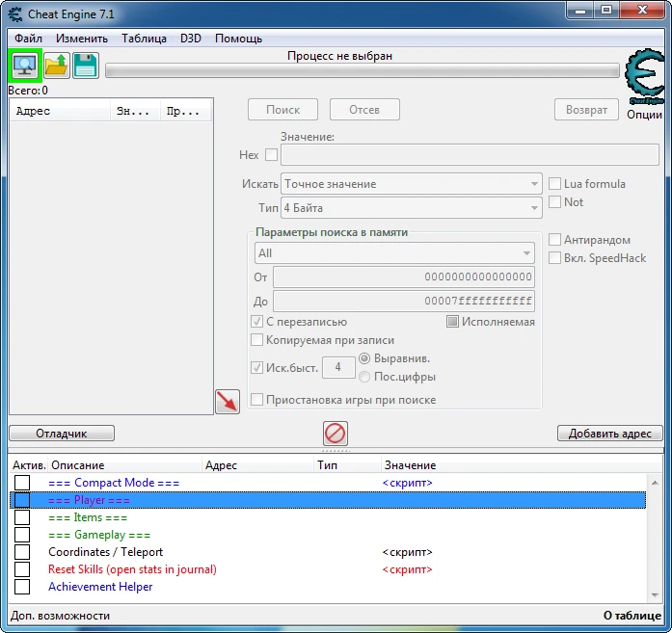This screenshot has width=672, height=633.
Task: Enable the Антирандом checkbox
Action: point(554,239)
